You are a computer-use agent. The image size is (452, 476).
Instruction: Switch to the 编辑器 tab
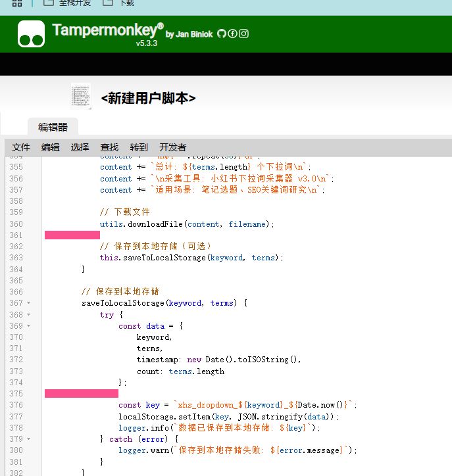click(53, 128)
